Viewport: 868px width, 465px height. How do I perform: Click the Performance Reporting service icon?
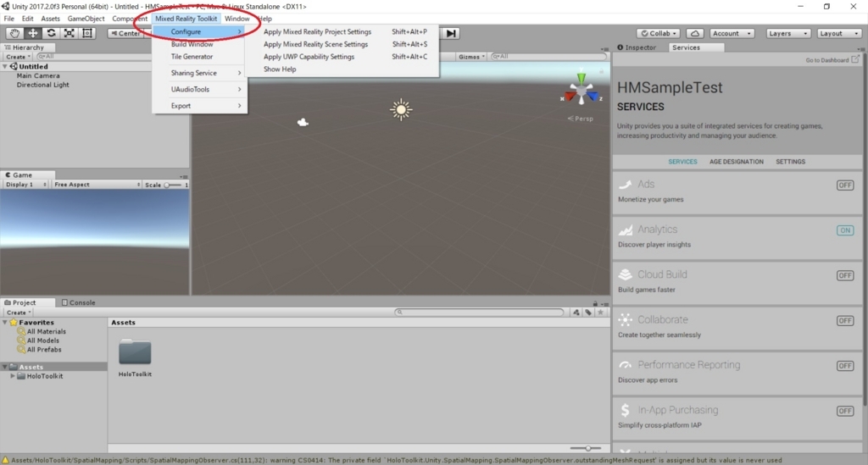(625, 365)
